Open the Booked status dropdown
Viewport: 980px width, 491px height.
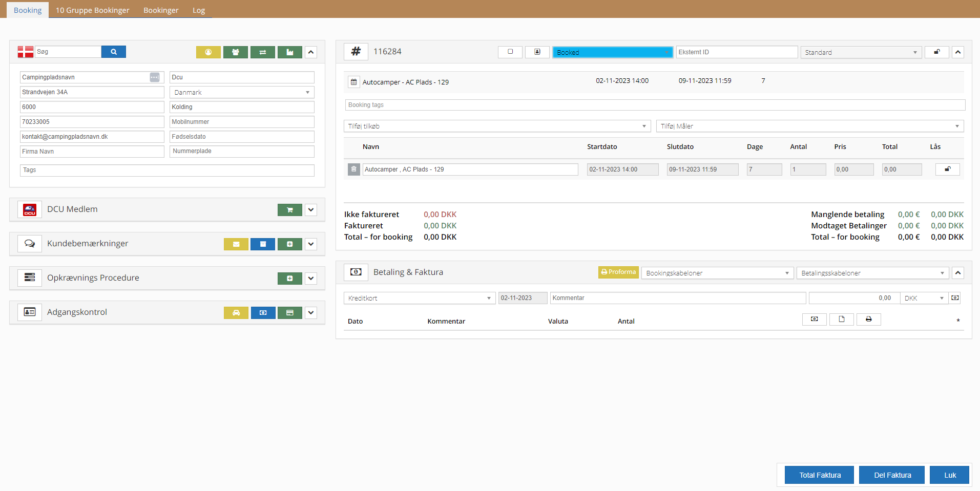point(612,52)
